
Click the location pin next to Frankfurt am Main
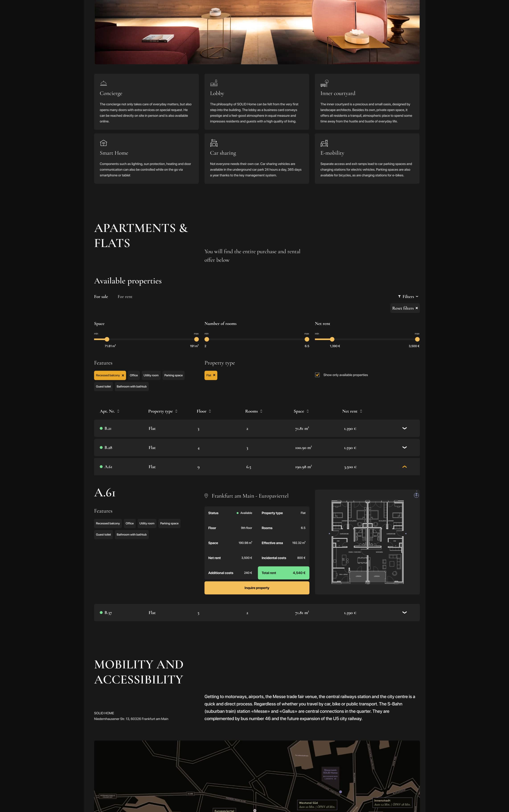pyautogui.click(x=206, y=496)
